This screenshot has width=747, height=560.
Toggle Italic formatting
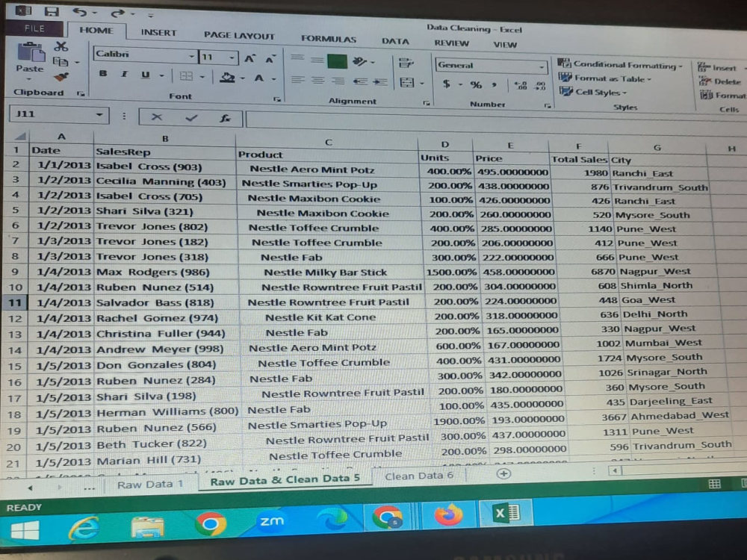(x=124, y=74)
